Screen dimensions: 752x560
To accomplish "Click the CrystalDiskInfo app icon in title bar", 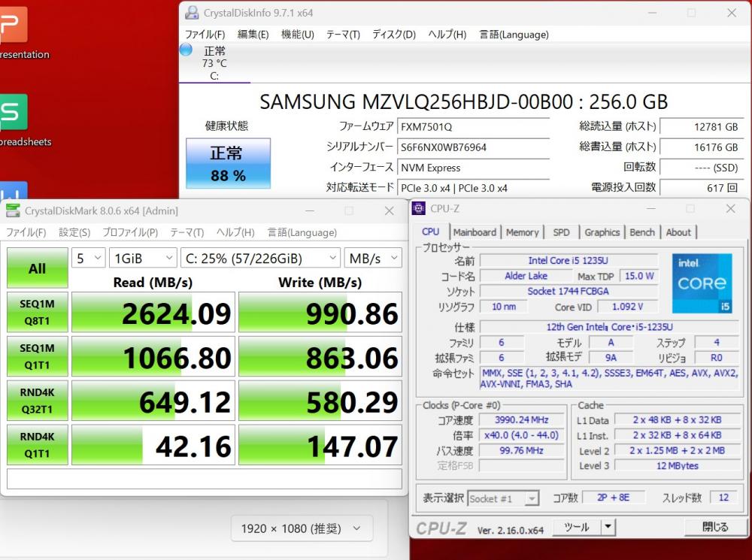I will 192,13.
